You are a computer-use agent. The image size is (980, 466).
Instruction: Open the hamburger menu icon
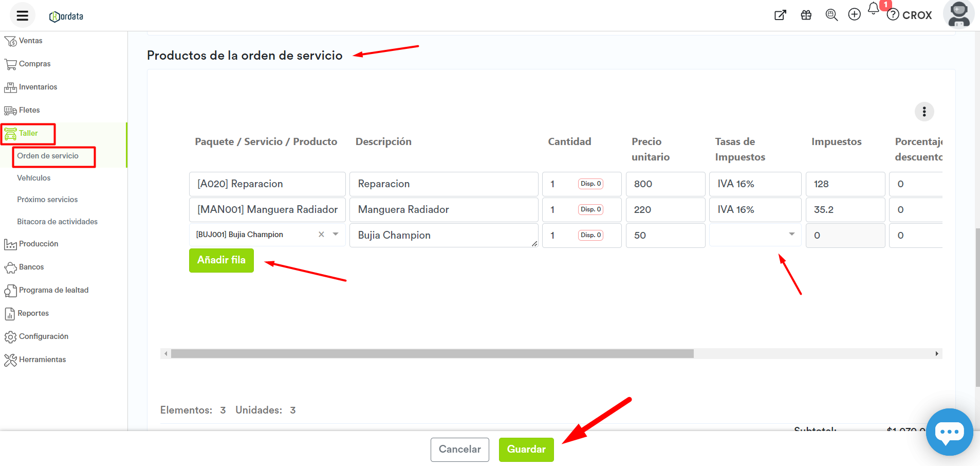tap(22, 15)
